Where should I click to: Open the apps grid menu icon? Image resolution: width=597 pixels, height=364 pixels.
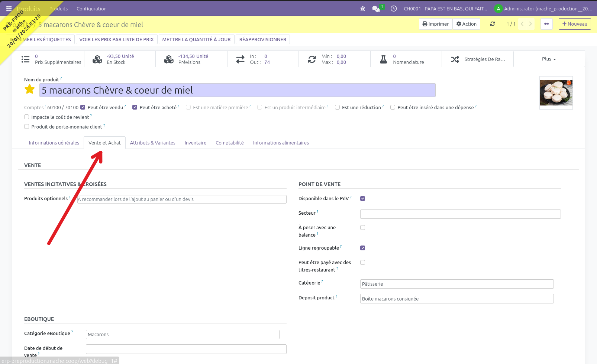pyautogui.click(x=9, y=9)
